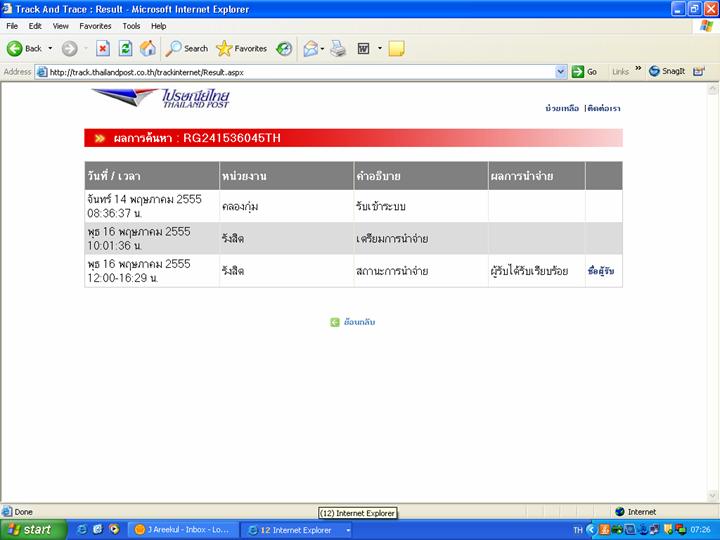Open the Tools menu
This screenshot has height=540, width=720.
(x=131, y=26)
